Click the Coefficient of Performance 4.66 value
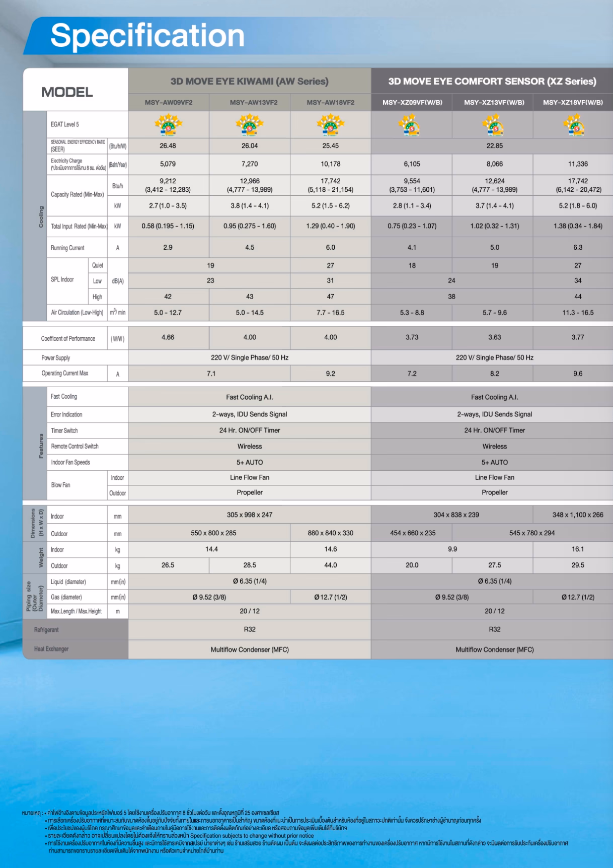The width and height of the screenshot is (613, 868). (168, 338)
